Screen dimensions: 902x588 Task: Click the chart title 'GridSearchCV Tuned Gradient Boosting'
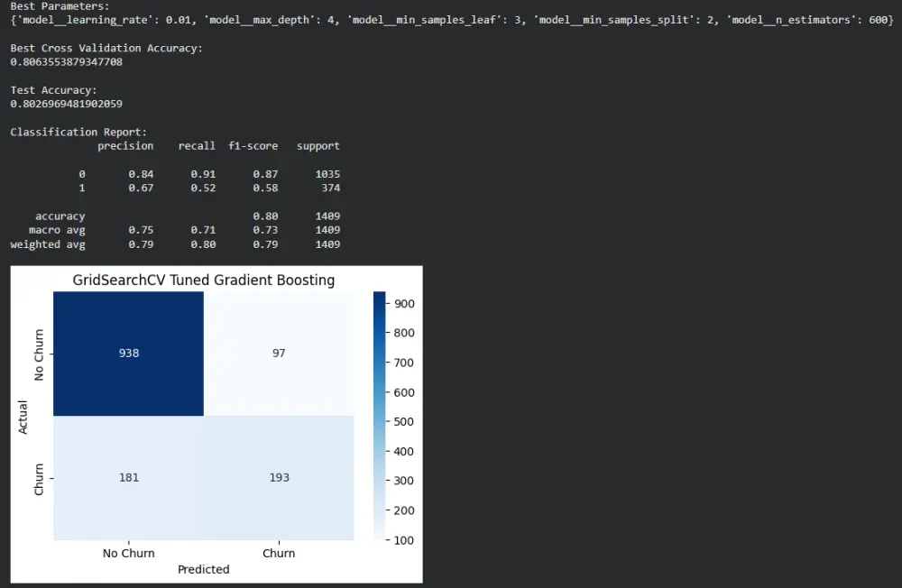(204, 280)
